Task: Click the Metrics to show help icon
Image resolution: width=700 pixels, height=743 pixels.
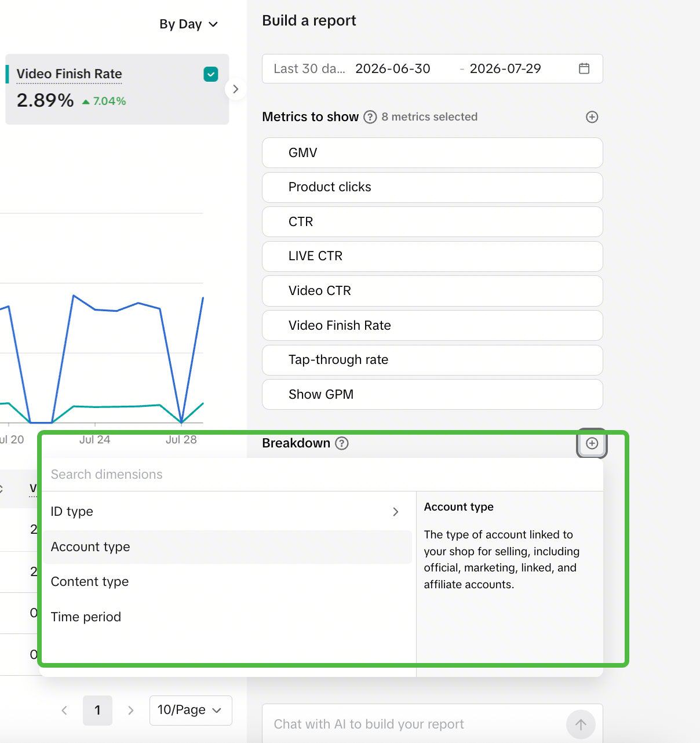Action: (370, 117)
